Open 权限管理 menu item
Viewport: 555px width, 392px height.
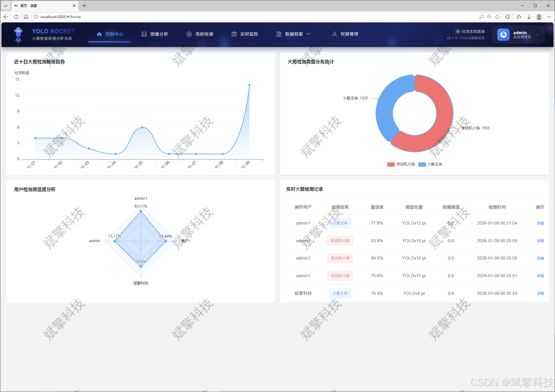[x=349, y=34]
